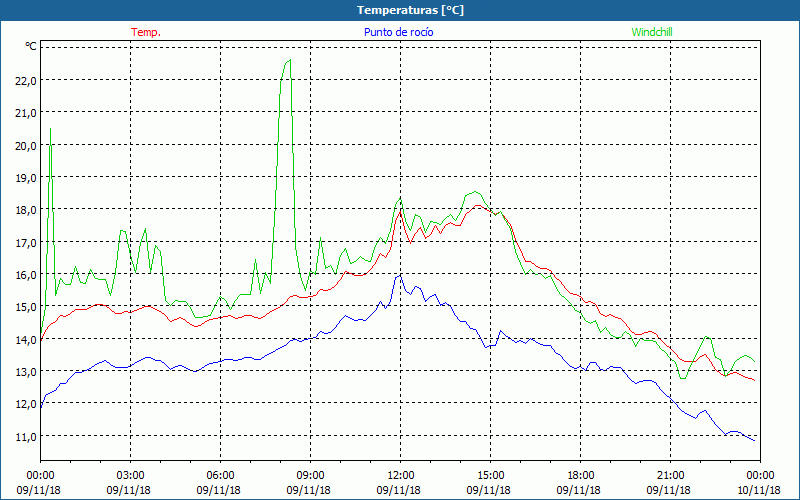800x500 pixels.
Task: Click the green windchill peak above 22,0
Action: [289, 61]
